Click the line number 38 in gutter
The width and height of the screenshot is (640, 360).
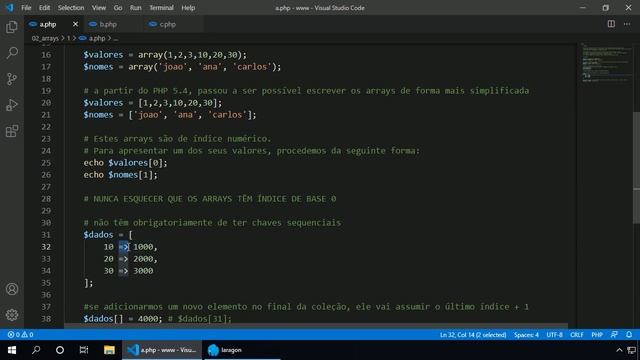46,319
